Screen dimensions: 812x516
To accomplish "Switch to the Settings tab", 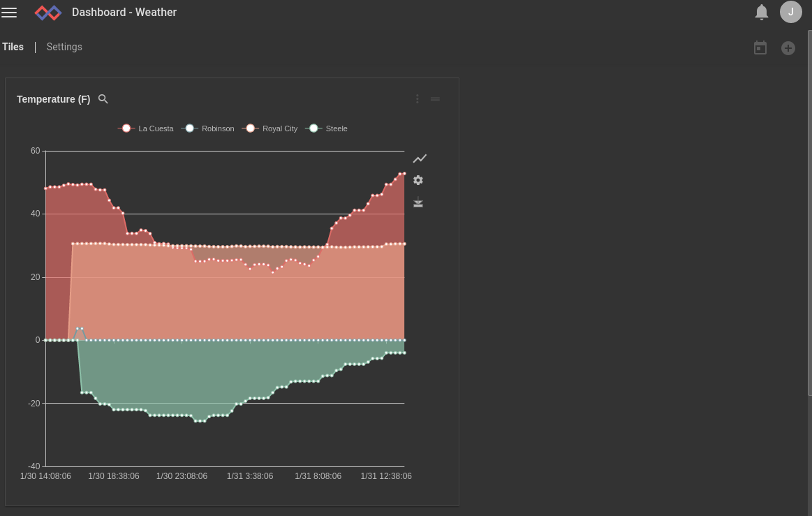I will click(64, 47).
